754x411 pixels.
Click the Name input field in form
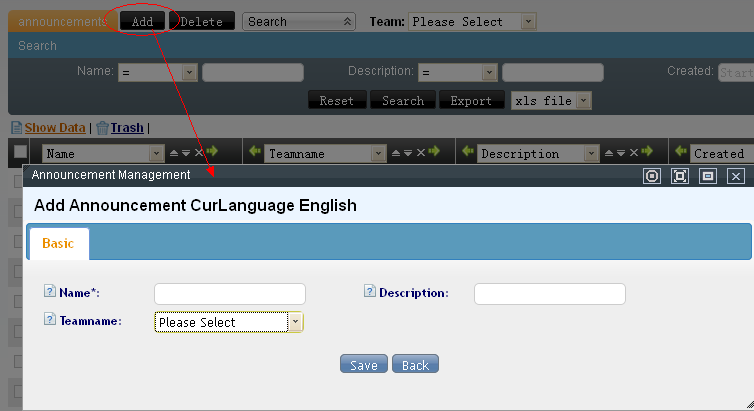pyautogui.click(x=229, y=294)
